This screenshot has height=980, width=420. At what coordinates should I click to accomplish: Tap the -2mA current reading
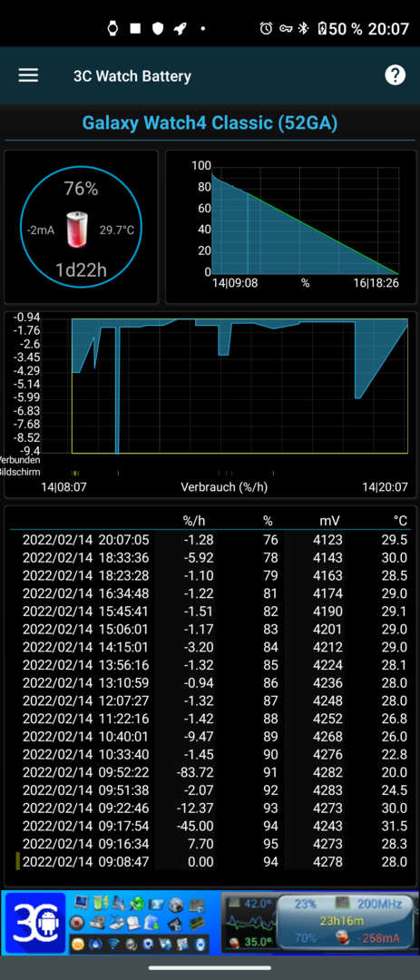(41, 230)
